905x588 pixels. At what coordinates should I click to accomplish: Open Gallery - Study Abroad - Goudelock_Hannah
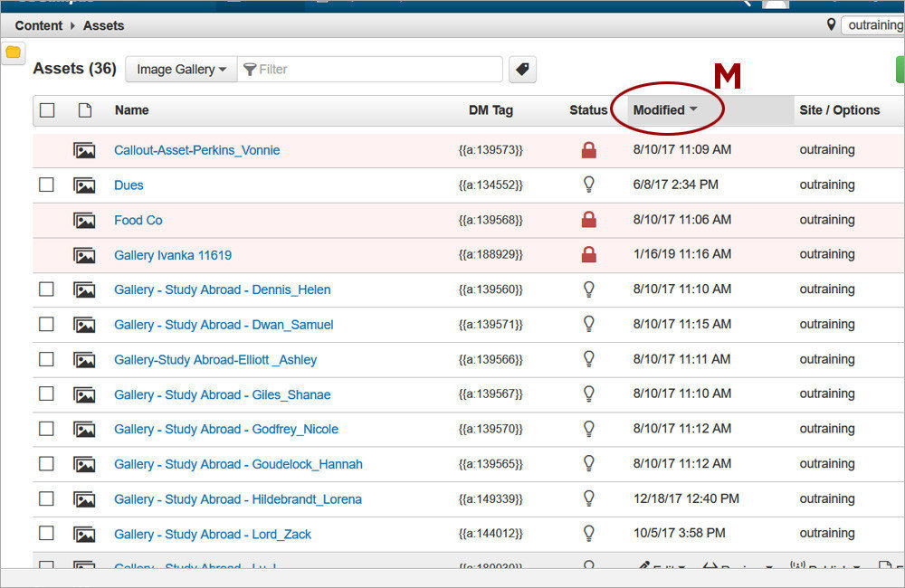pos(238,464)
